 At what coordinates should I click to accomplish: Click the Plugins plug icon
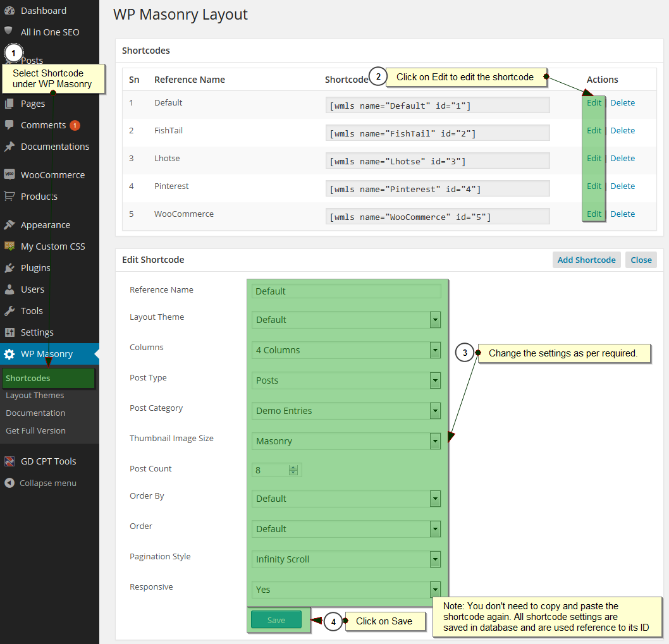9,268
